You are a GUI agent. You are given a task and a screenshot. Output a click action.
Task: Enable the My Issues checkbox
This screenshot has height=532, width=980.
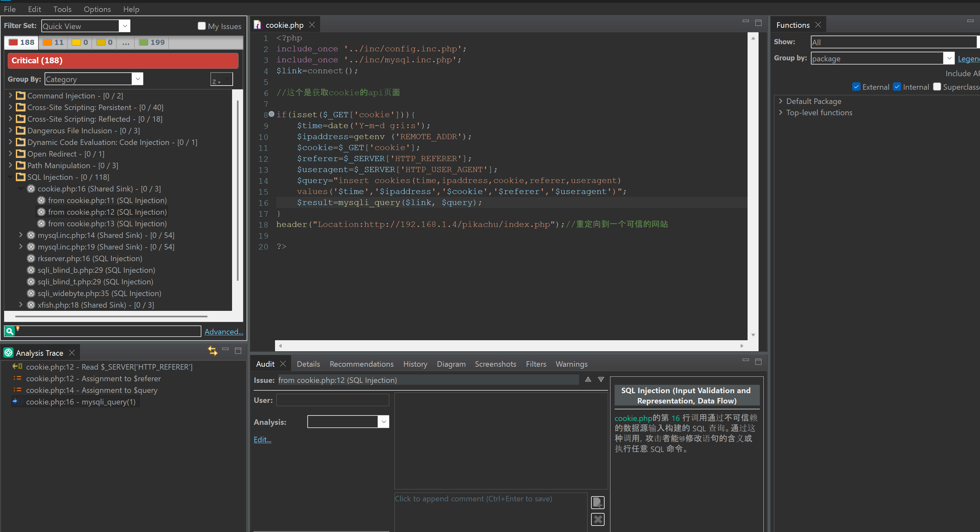point(202,26)
